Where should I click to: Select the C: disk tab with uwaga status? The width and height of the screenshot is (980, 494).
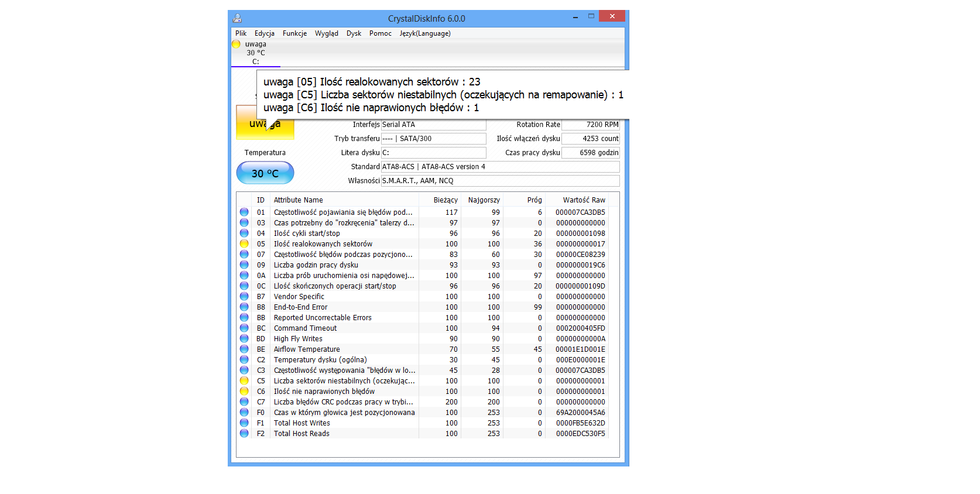click(256, 53)
